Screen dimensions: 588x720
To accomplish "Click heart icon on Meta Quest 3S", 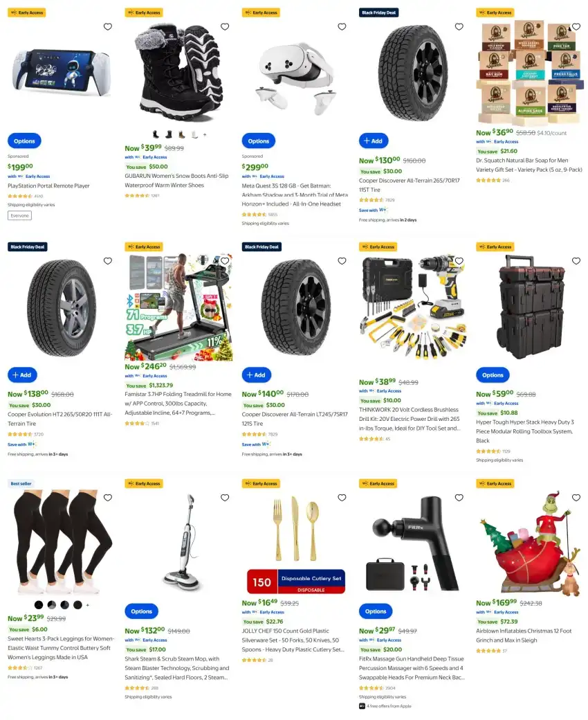I will pyautogui.click(x=342, y=26).
